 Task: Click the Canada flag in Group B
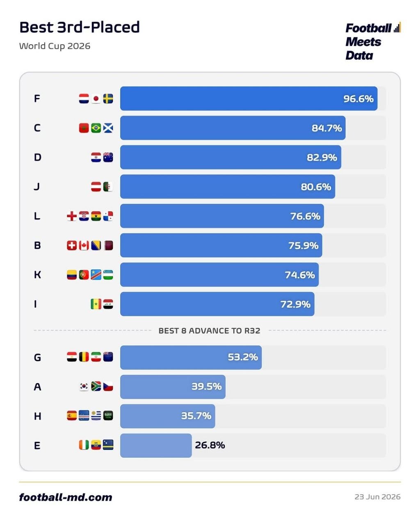[x=84, y=246]
